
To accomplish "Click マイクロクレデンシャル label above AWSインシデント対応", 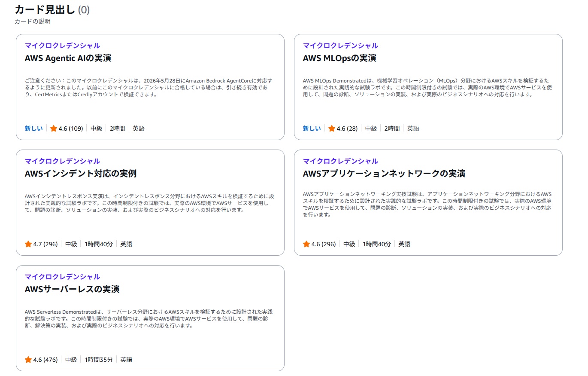I will 62,161.
